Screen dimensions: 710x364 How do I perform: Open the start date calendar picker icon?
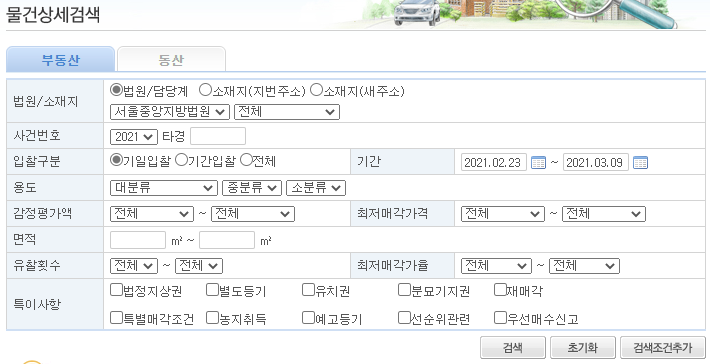tap(538, 162)
